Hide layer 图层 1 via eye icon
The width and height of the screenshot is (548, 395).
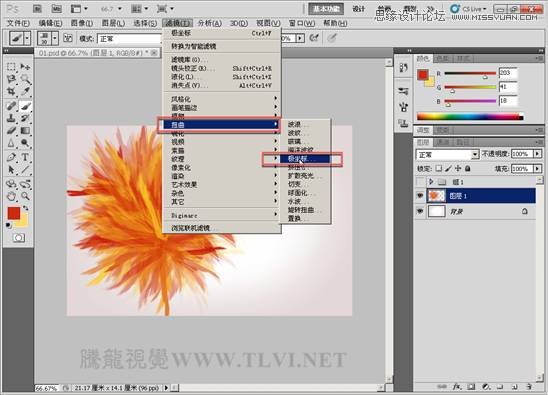point(420,196)
